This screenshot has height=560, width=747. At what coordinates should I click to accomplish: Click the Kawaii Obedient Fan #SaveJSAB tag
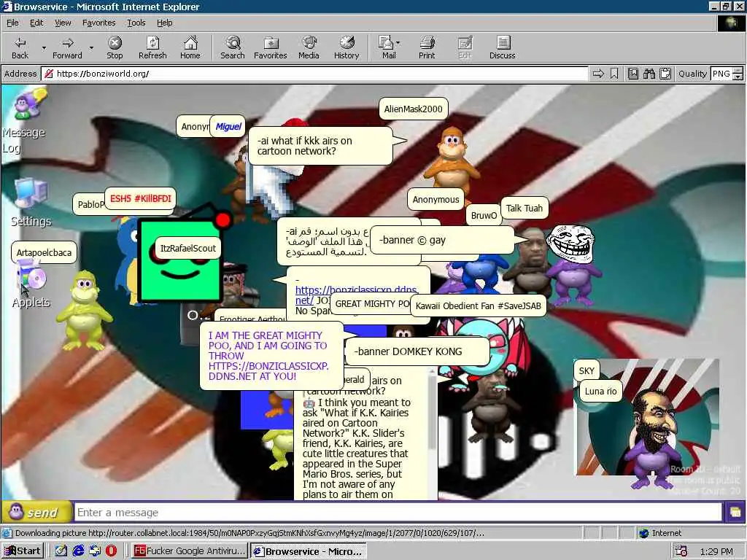point(478,306)
